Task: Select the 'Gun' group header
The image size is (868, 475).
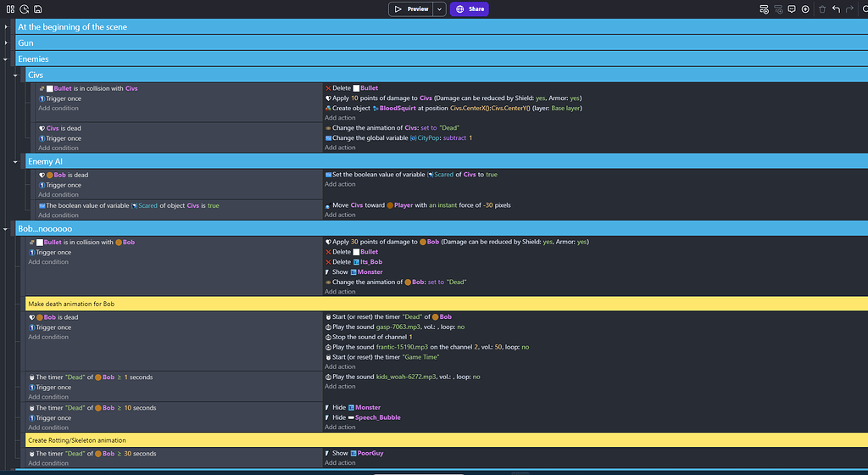Action: point(441,42)
